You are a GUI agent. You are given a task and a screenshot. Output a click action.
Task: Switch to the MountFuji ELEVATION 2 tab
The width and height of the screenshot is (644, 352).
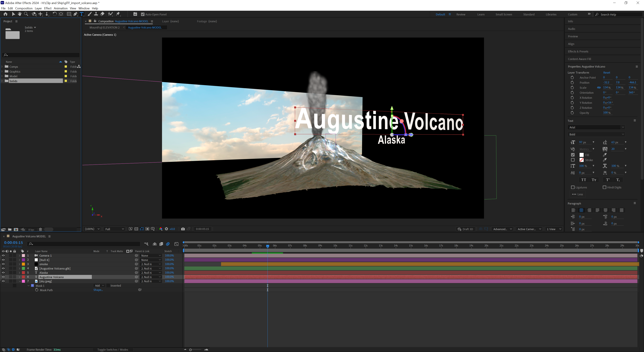(x=104, y=27)
